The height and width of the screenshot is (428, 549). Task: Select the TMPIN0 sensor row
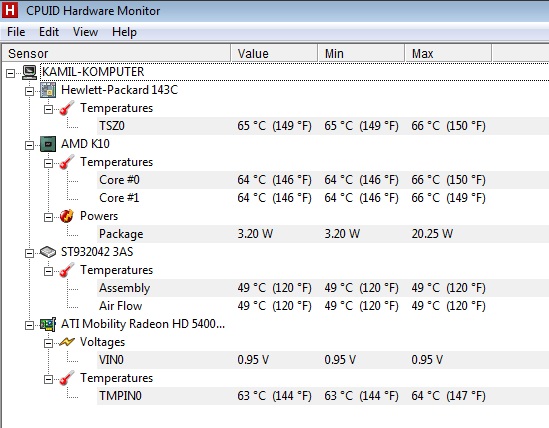[322, 396]
